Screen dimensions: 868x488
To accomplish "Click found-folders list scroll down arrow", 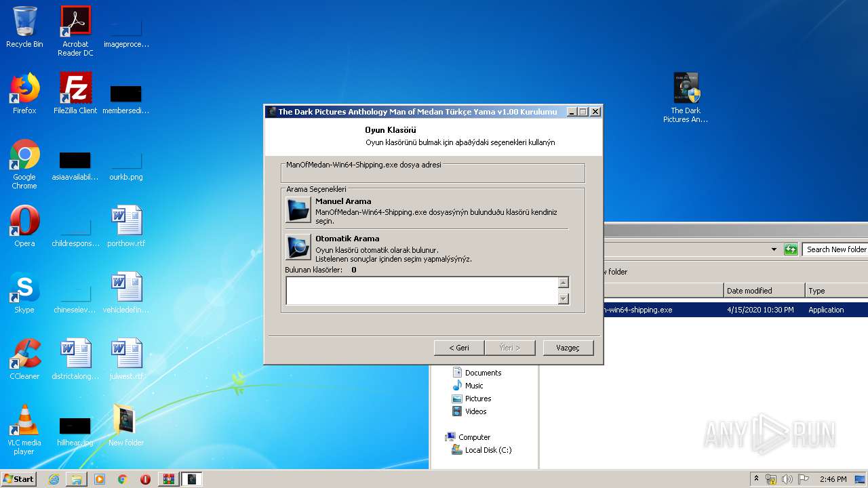I will tap(563, 299).
